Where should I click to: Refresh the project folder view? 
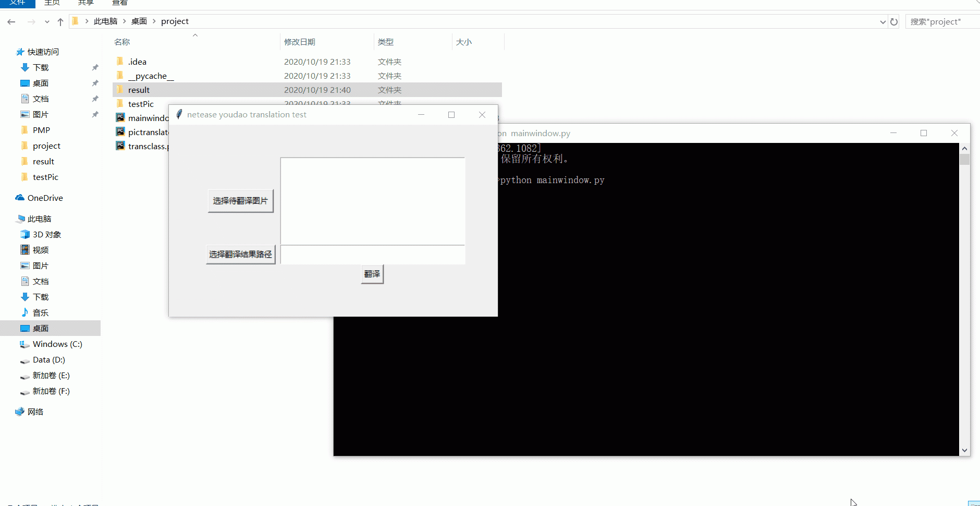pos(894,22)
